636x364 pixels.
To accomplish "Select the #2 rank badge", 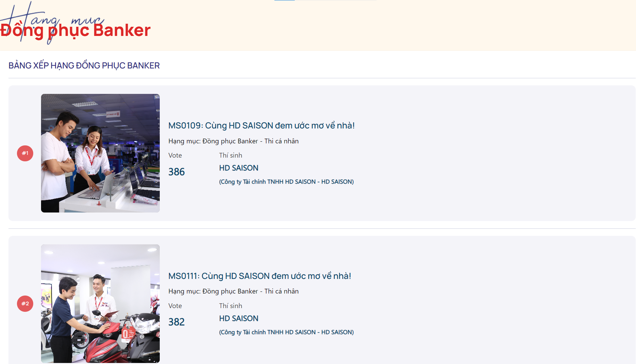I will coord(25,304).
